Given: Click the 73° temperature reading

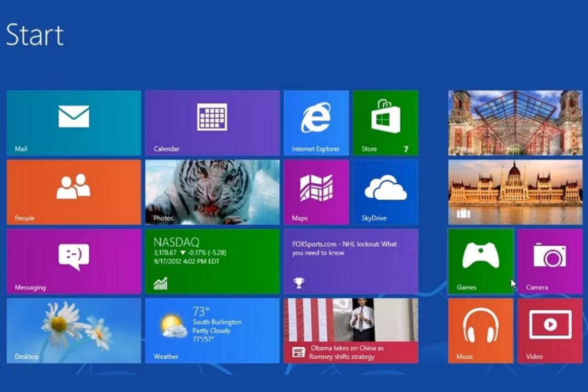Looking at the screenshot, I should pos(201,311).
